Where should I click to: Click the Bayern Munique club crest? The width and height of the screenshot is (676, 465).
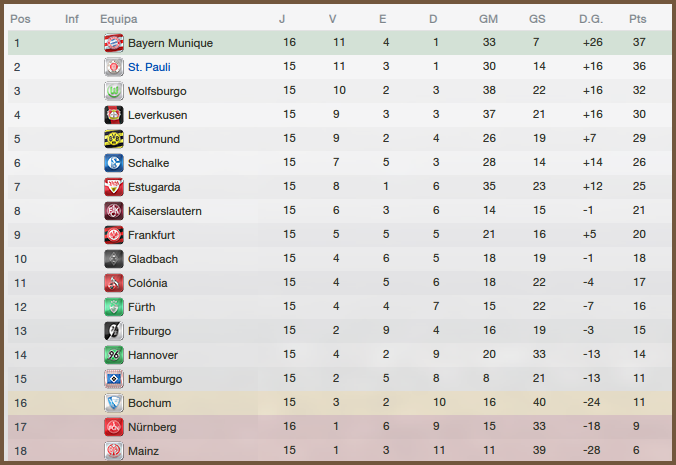point(113,43)
